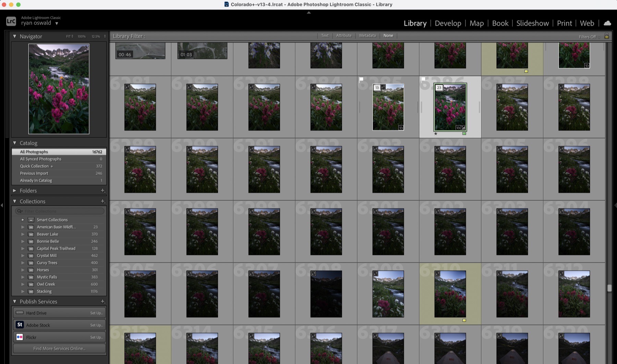Toggle the Library Filter lock
Screen dimensions: 617x364
point(606,36)
